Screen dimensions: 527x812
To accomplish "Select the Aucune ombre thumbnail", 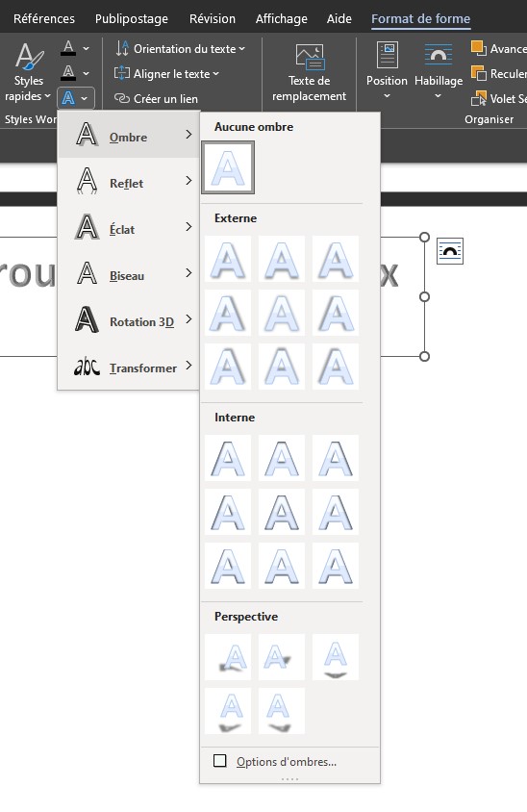I will coord(228,168).
